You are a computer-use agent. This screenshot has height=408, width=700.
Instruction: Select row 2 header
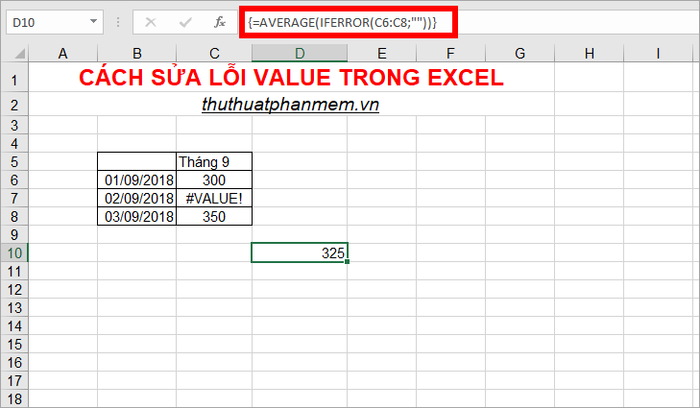pos(14,105)
